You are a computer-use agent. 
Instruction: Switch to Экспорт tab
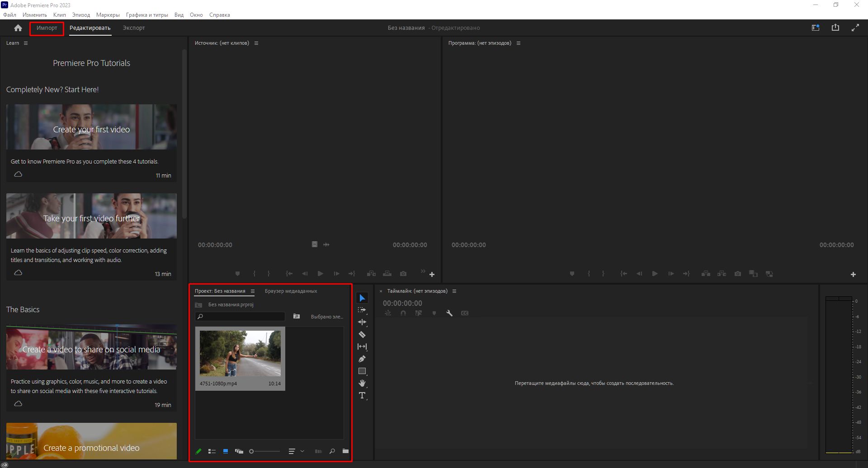click(x=134, y=28)
